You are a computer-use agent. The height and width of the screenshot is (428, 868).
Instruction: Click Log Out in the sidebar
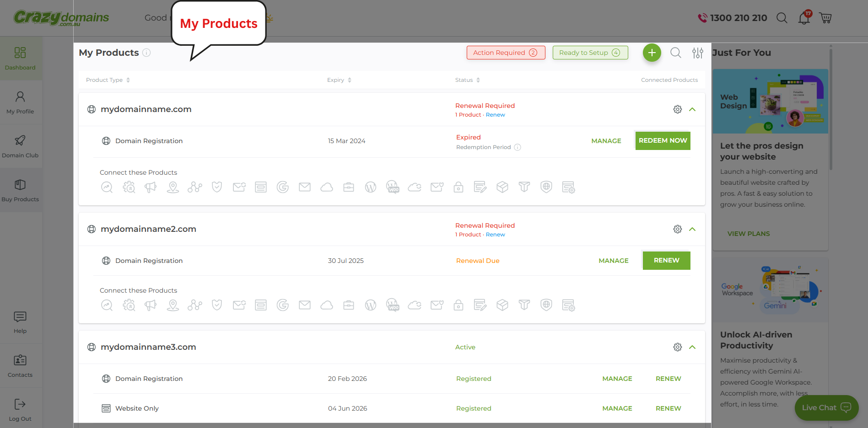(20, 410)
